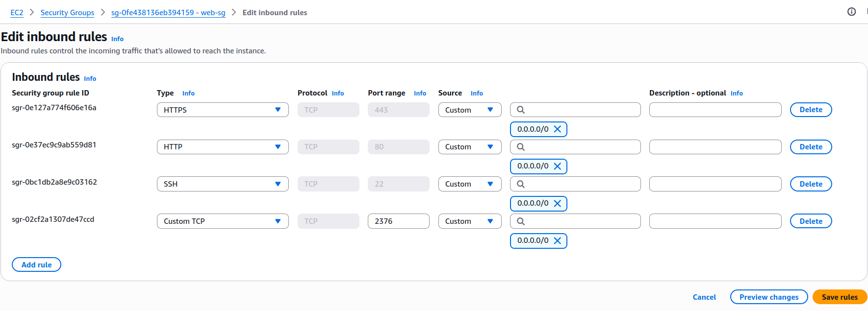The width and height of the screenshot is (868, 311).
Task: Click the info circle icon at top right
Action: pyautogui.click(x=851, y=12)
